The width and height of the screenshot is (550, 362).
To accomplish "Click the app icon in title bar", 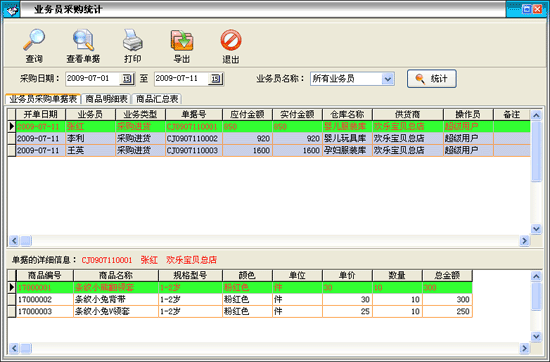I will coord(11,9).
